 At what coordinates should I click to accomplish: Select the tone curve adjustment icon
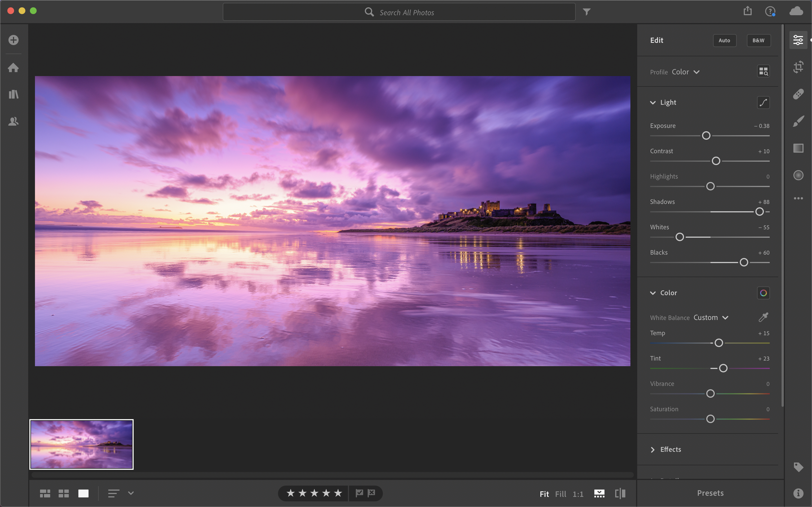(x=764, y=102)
